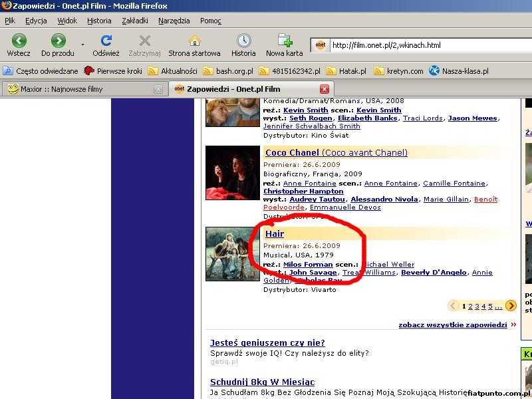Go to Strona startowa home icon

pyautogui.click(x=194, y=41)
